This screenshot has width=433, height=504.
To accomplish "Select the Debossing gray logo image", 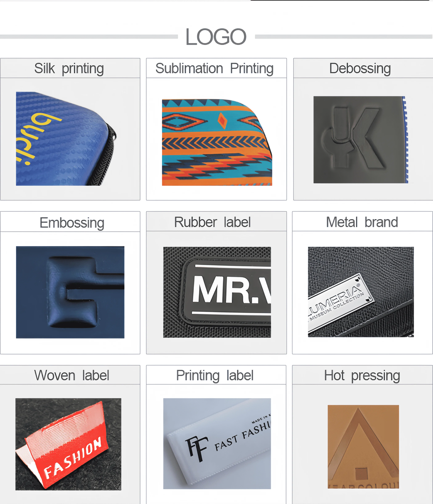I will pyautogui.click(x=361, y=140).
